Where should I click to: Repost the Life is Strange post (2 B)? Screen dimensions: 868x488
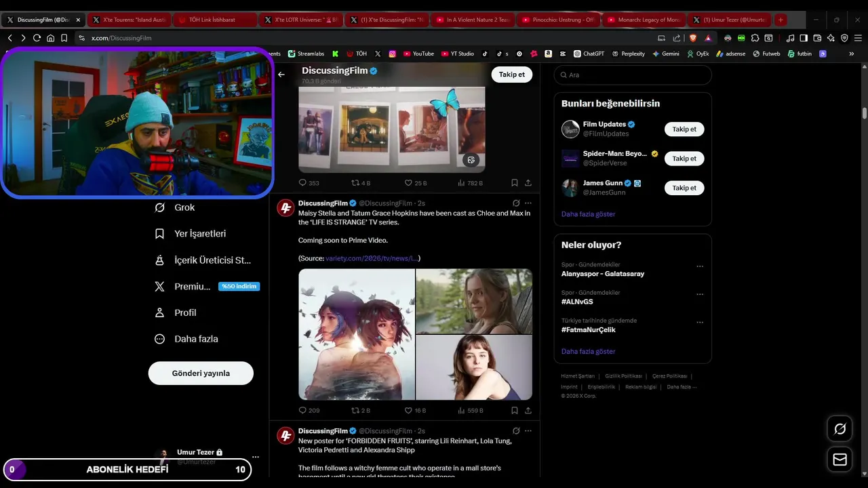coord(361,410)
